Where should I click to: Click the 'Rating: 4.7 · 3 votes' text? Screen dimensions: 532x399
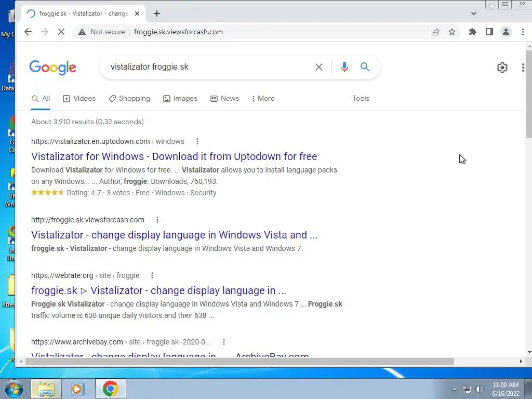click(x=98, y=193)
